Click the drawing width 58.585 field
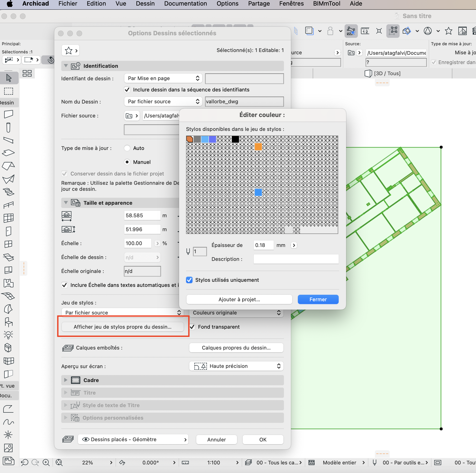The width and height of the screenshot is (476, 473). pos(142,215)
